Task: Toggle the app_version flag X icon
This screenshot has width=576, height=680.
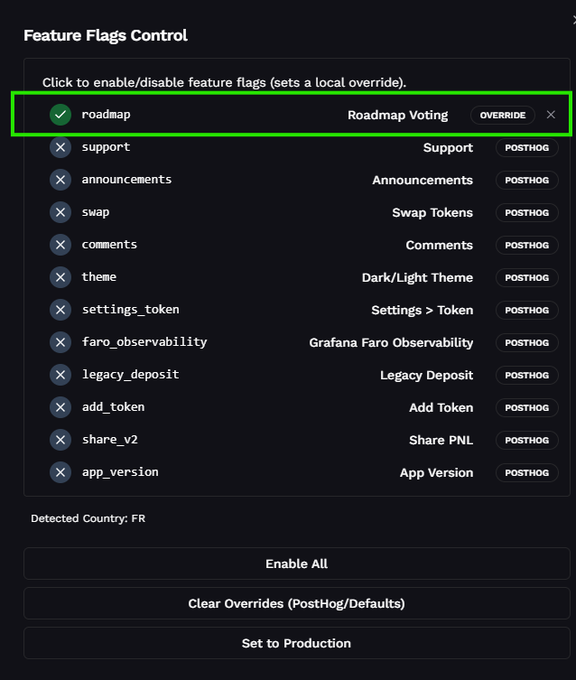Action: 60,473
